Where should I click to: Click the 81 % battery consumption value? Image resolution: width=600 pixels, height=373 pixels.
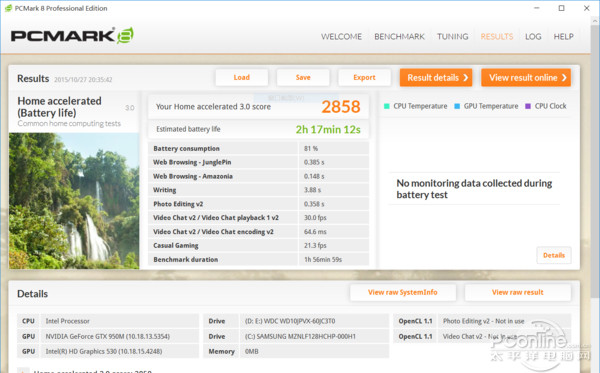coord(311,148)
